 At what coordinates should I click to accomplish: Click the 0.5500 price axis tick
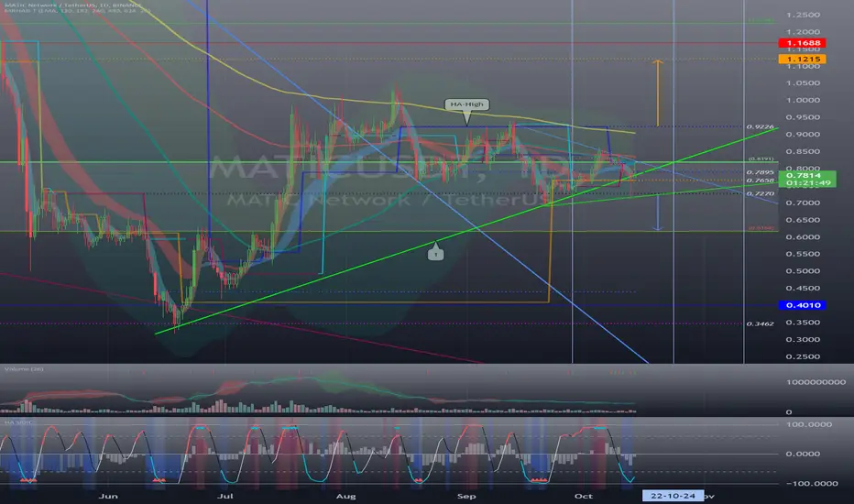click(x=803, y=254)
